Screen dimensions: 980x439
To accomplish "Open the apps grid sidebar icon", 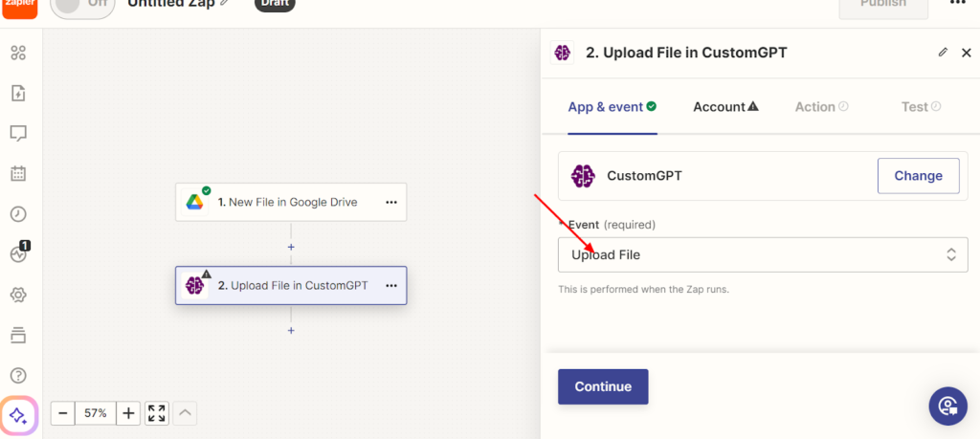I will (18, 54).
